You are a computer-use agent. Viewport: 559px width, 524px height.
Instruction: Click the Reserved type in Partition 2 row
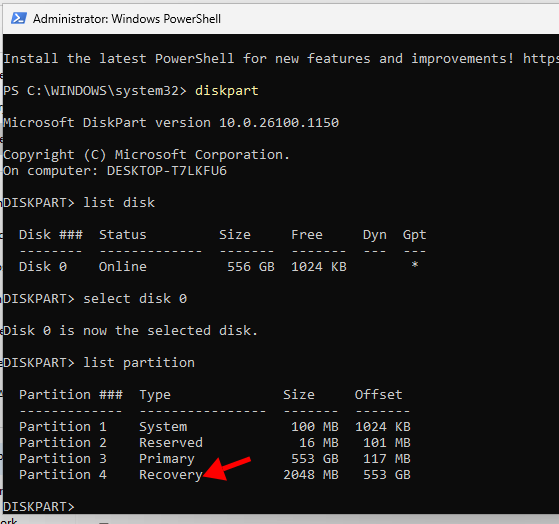(x=170, y=442)
